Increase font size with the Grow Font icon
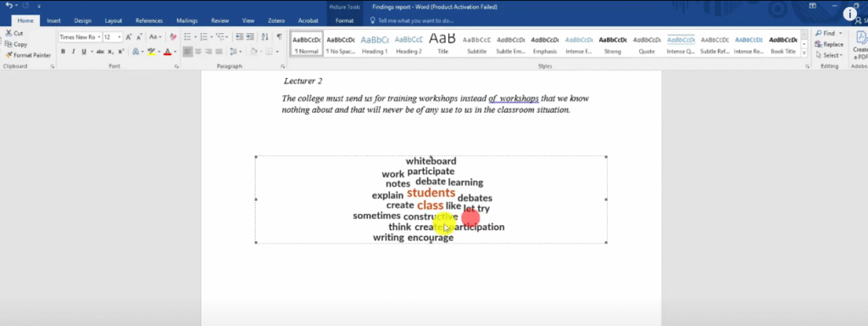The width and height of the screenshot is (868, 326). point(129,37)
